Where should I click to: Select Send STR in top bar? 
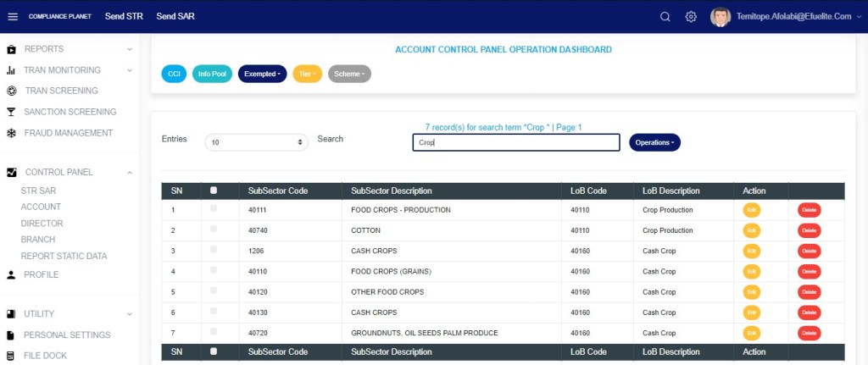(124, 17)
